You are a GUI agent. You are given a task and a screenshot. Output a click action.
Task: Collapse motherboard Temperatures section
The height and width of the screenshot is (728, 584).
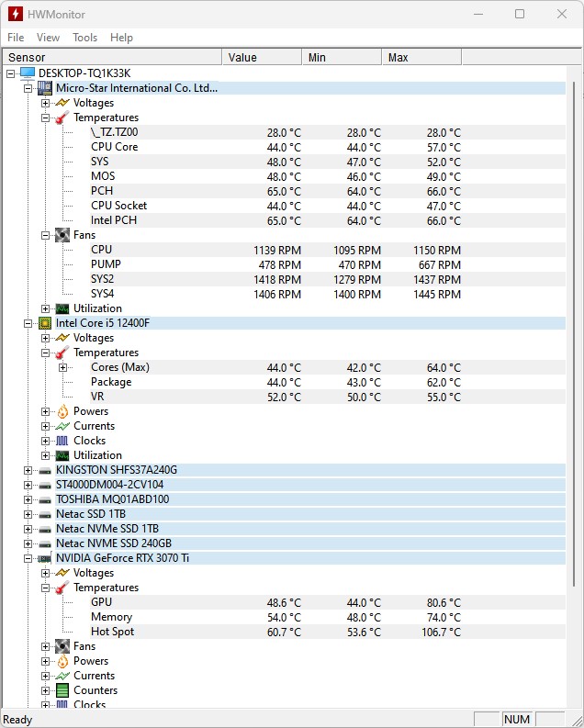click(x=46, y=118)
